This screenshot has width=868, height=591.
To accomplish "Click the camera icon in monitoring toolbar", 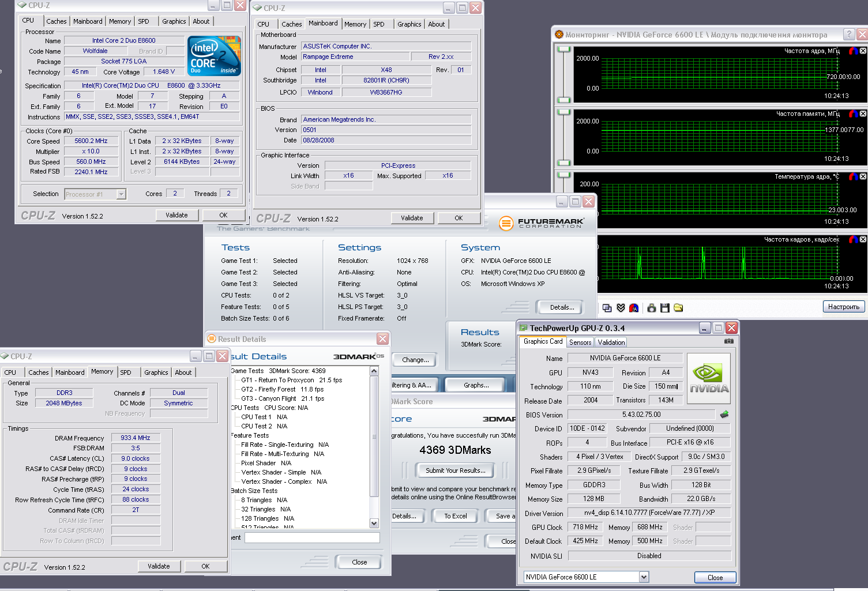I will pyautogui.click(x=651, y=308).
